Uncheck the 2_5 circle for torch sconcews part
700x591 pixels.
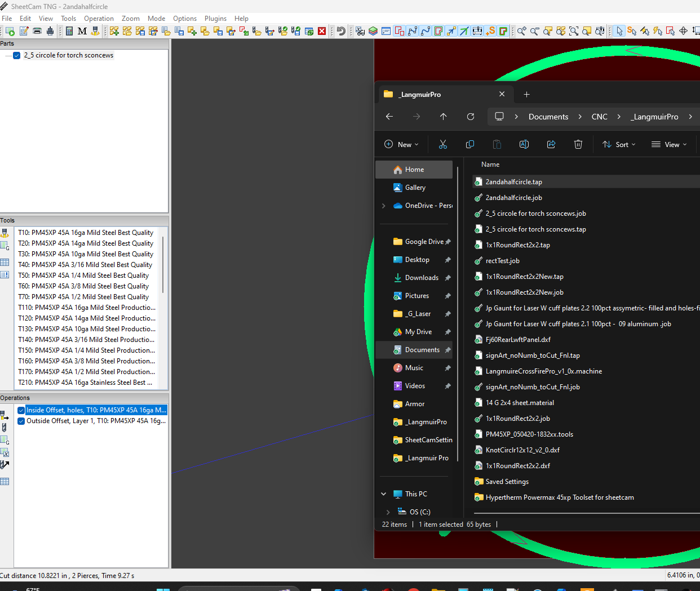16,55
